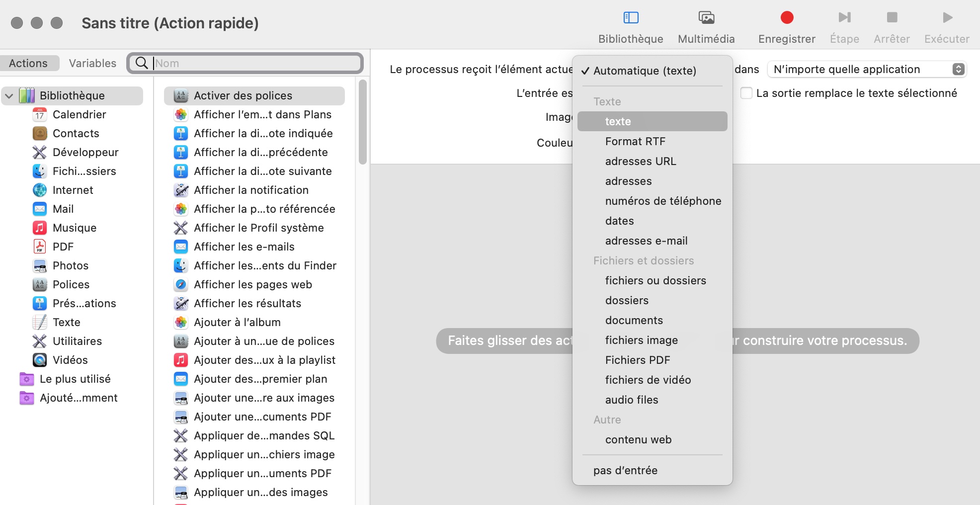Screen dimensions: 980x505
Task: Choose "Fichiers PDF" entry
Action: pyautogui.click(x=652, y=360)
